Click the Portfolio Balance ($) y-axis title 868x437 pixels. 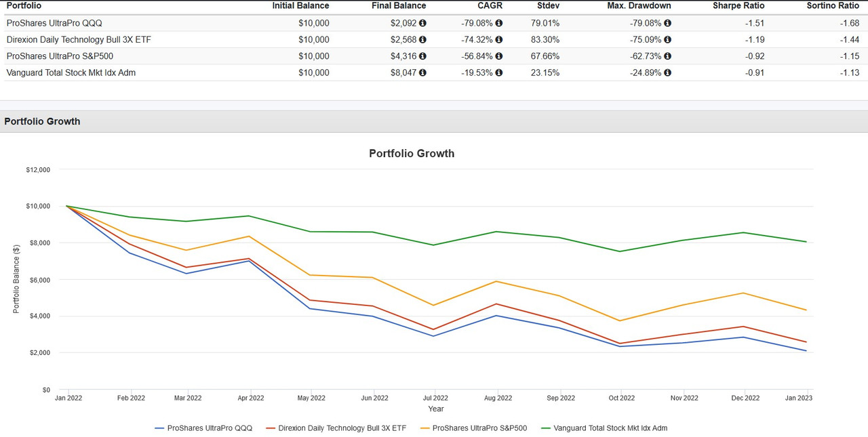click(16, 280)
